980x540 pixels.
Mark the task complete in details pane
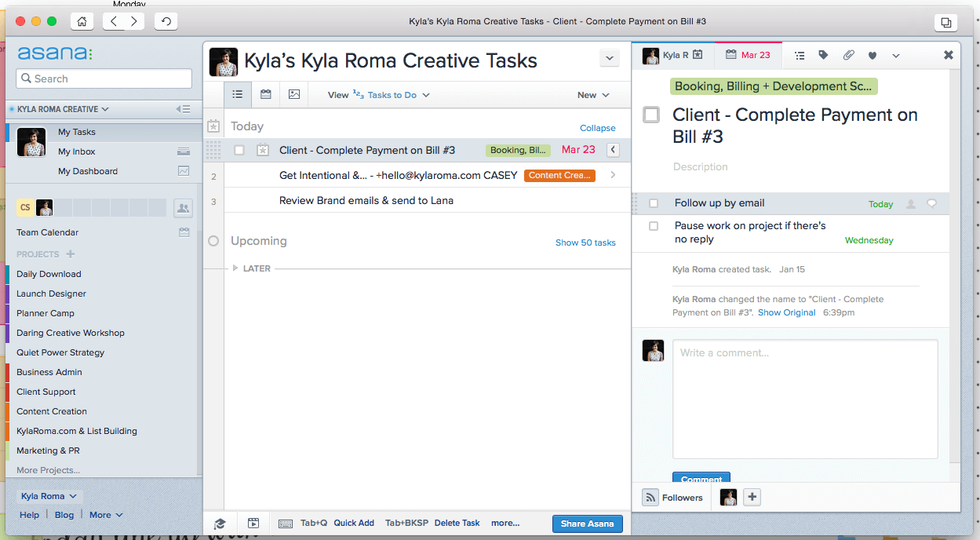pyautogui.click(x=651, y=115)
